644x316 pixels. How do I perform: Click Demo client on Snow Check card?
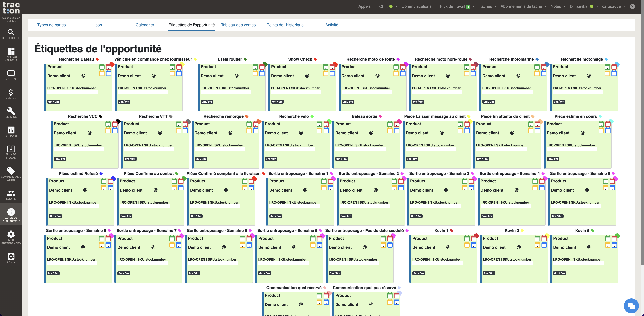(282, 76)
